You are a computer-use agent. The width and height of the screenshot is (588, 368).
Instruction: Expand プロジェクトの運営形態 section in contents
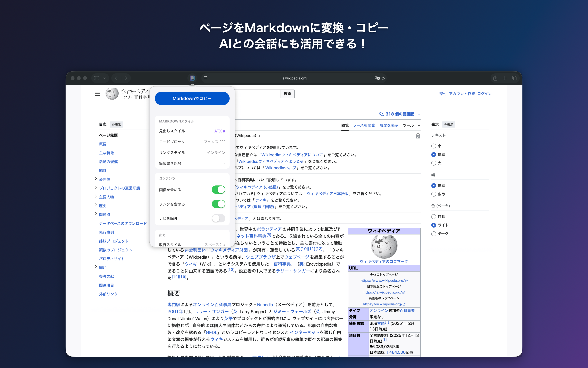96,187
